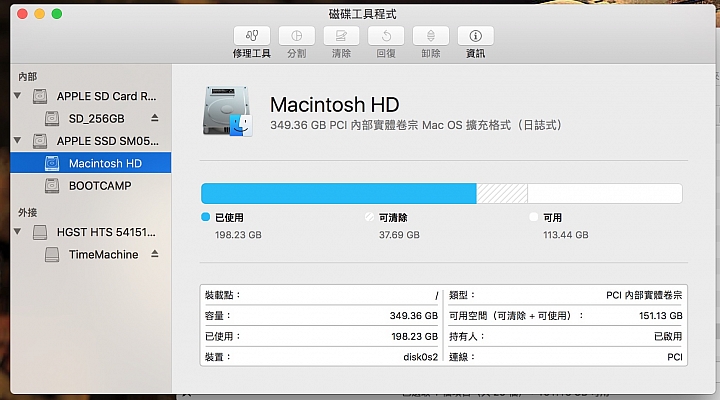
Task: Run First Aid with 修理工具 icon
Action: pyautogui.click(x=252, y=36)
